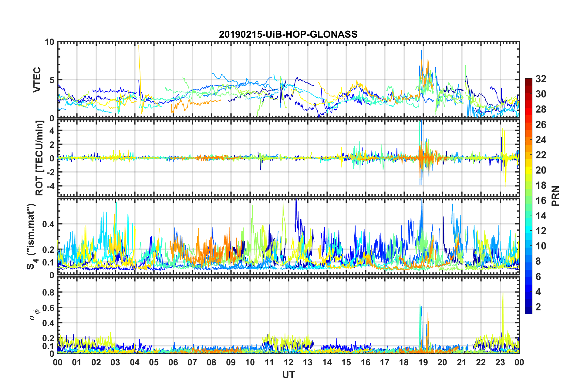Click x-axis tick label 15
Screen dimensions: 577x392
[346, 362]
